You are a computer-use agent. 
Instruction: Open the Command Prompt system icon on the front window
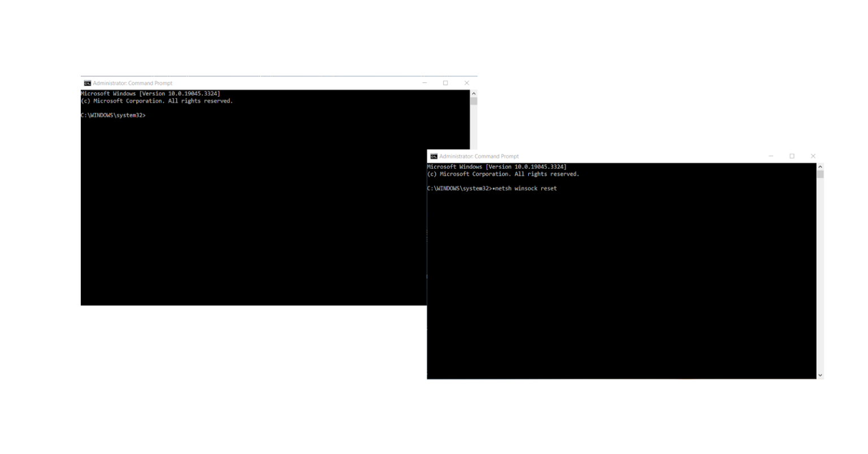[433, 156]
